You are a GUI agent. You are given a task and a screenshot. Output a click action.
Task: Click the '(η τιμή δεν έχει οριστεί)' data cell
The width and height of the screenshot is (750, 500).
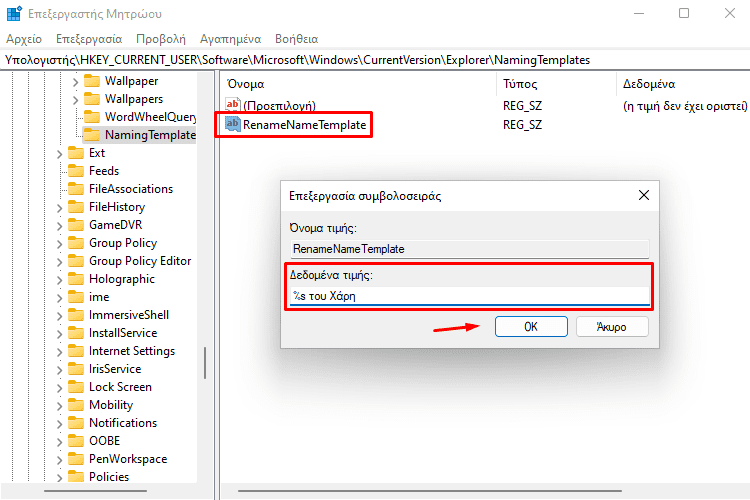685,106
